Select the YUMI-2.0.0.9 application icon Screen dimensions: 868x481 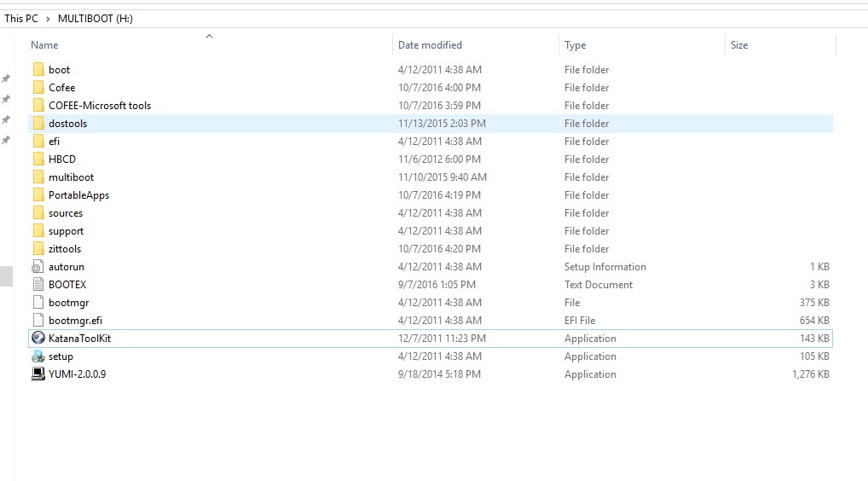coord(38,374)
